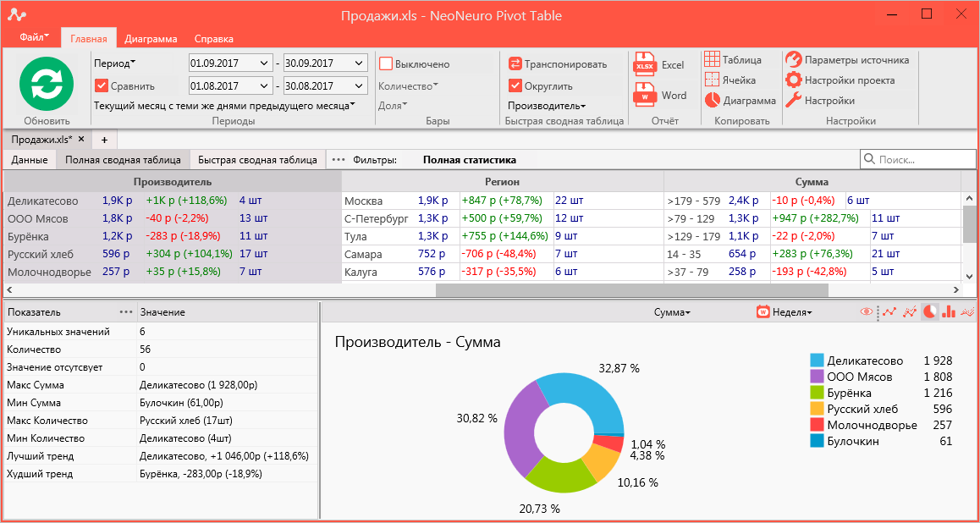Toggle the Округлить checkbox

click(515, 85)
